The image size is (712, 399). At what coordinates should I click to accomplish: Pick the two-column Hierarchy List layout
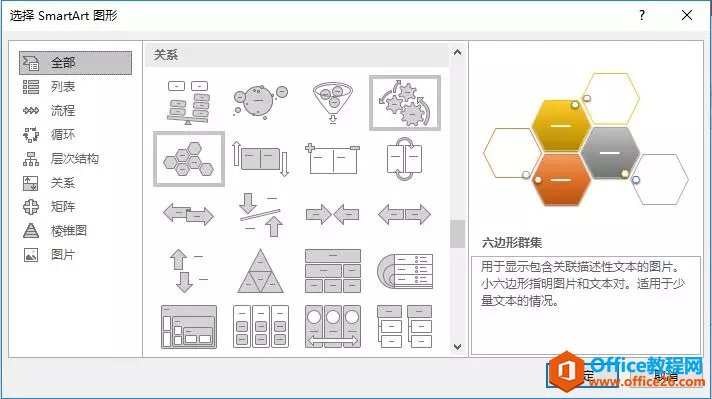tap(405, 326)
